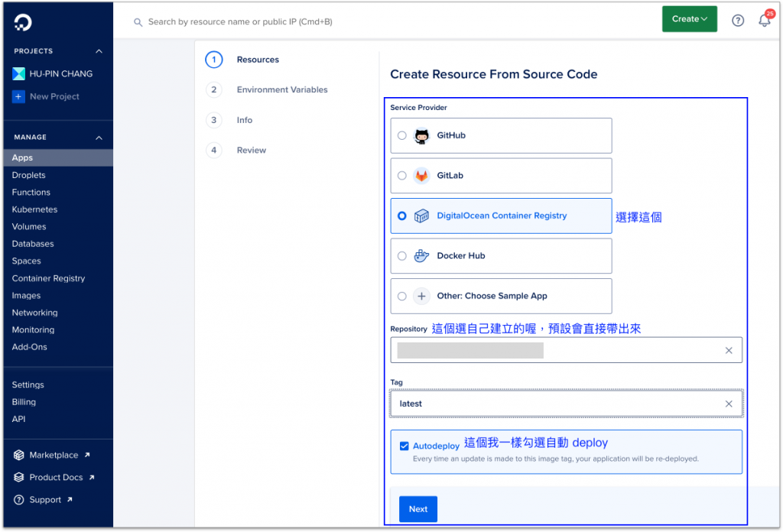Go to step 3 Info
783x532 pixels.
click(229, 120)
